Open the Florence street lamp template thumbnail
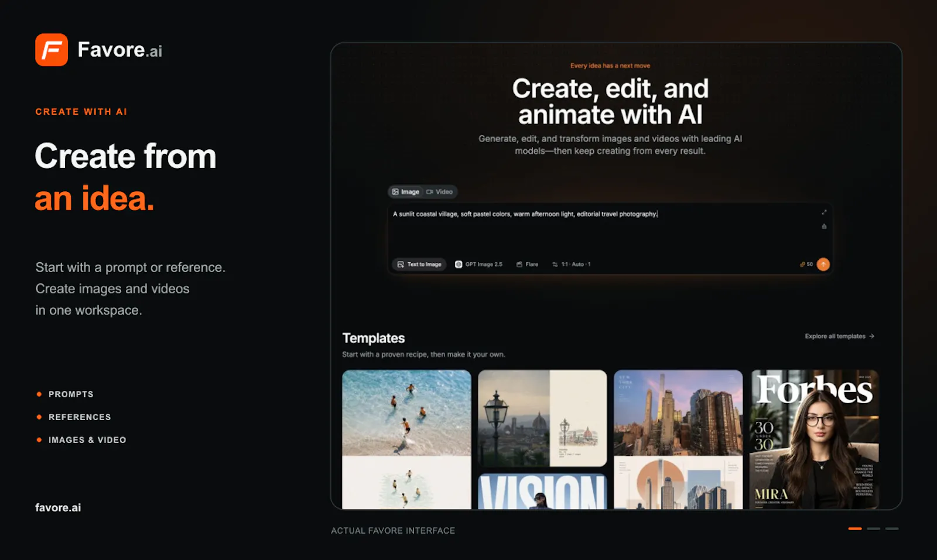Screen dimensions: 937x560 point(542,418)
